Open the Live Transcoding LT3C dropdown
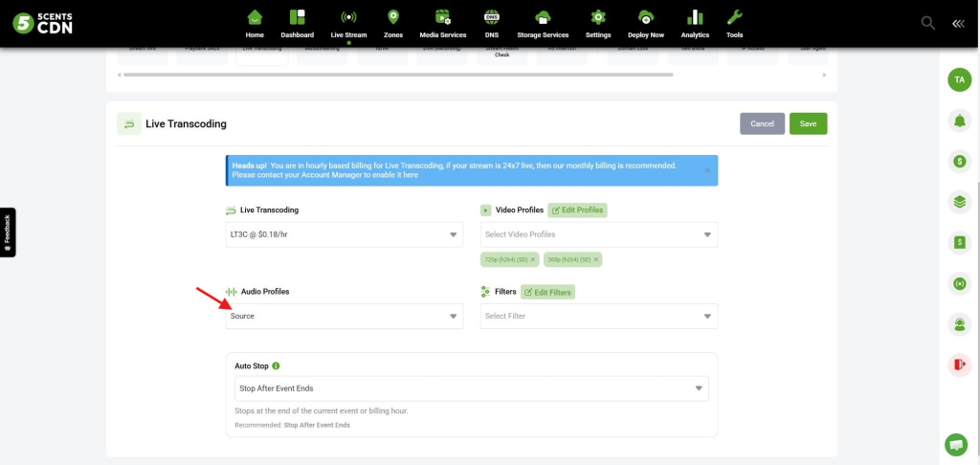The width and height of the screenshot is (980, 465). pyautogui.click(x=345, y=234)
